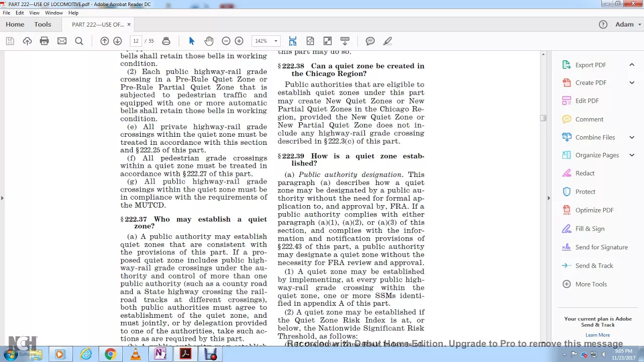Go to the previous page arrow
Screen dimensions: 644x362
pos(105,41)
